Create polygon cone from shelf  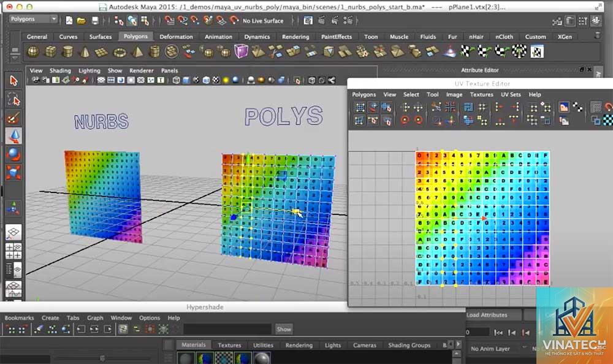click(x=85, y=51)
